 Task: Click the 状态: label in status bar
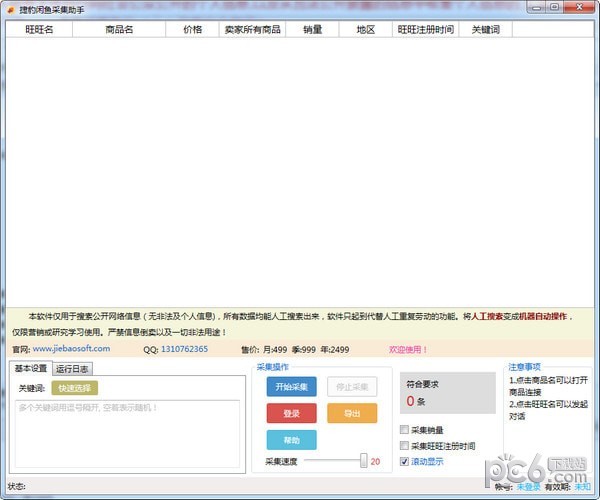click(16, 486)
